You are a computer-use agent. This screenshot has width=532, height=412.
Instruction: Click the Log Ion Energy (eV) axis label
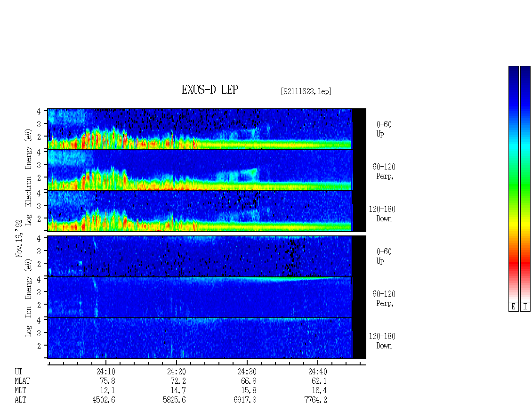[x=29, y=298]
